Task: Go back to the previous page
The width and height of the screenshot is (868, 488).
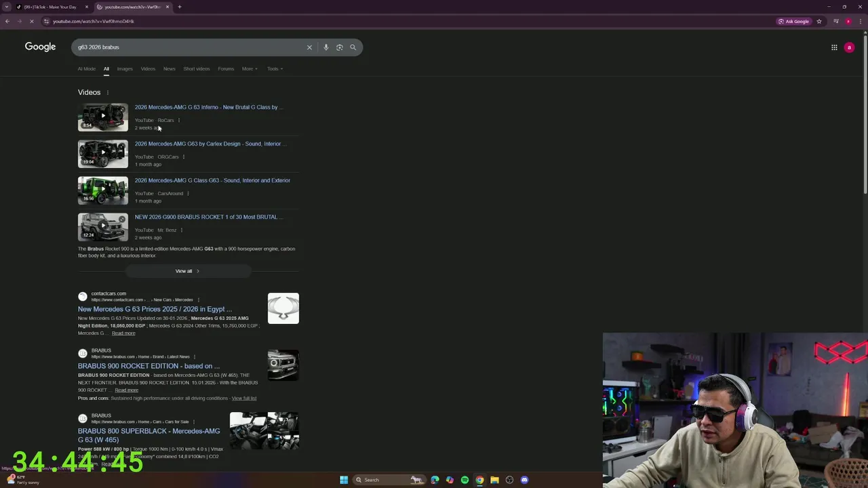Action: pos(7,21)
